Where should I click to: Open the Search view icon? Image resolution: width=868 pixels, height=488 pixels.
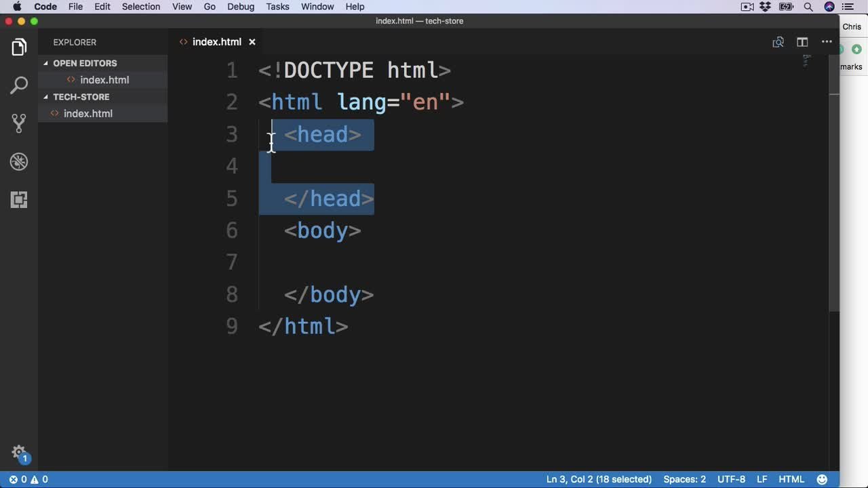point(19,85)
